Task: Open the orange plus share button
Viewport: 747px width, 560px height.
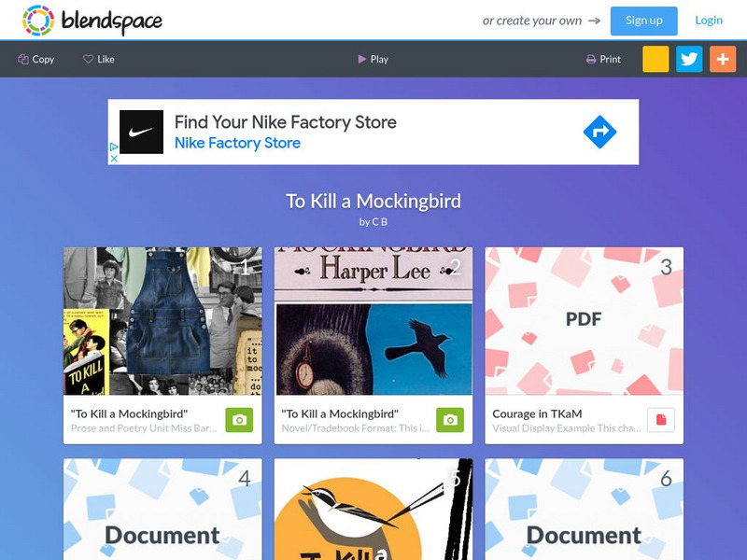Action: pos(723,59)
